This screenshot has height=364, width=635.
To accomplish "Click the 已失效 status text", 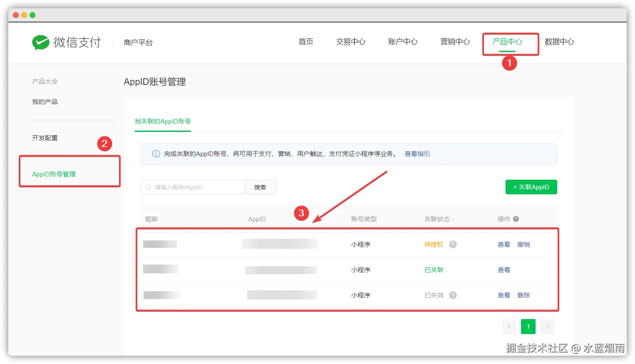I will pos(434,295).
